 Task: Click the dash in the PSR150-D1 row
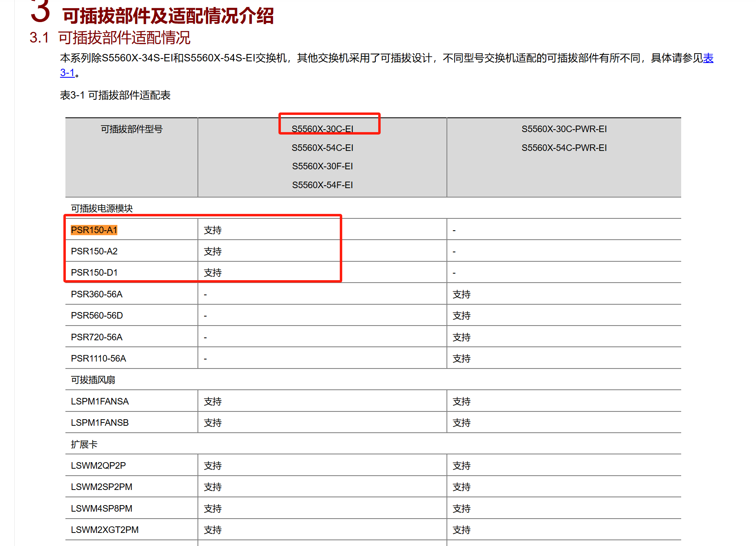click(x=454, y=273)
